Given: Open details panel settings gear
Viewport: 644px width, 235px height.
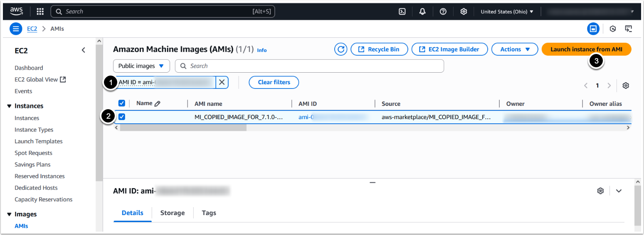Looking at the screenshot, I should 600,191.
